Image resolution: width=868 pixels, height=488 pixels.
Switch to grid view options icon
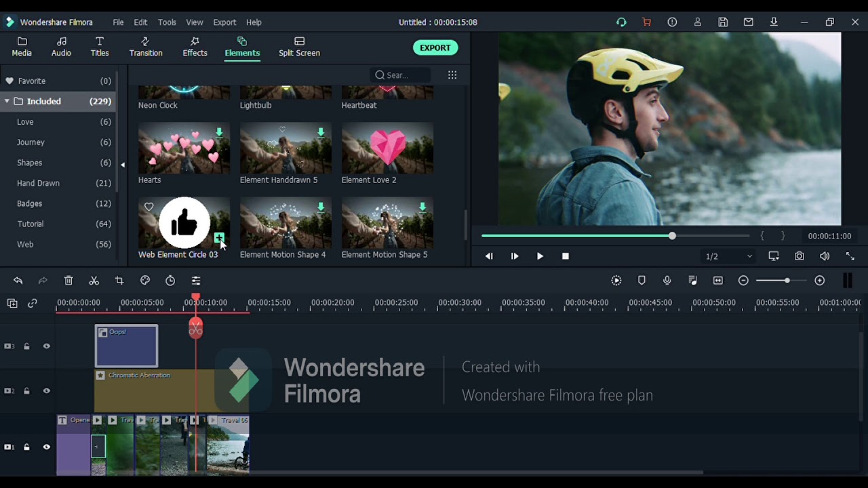point(452,75)
